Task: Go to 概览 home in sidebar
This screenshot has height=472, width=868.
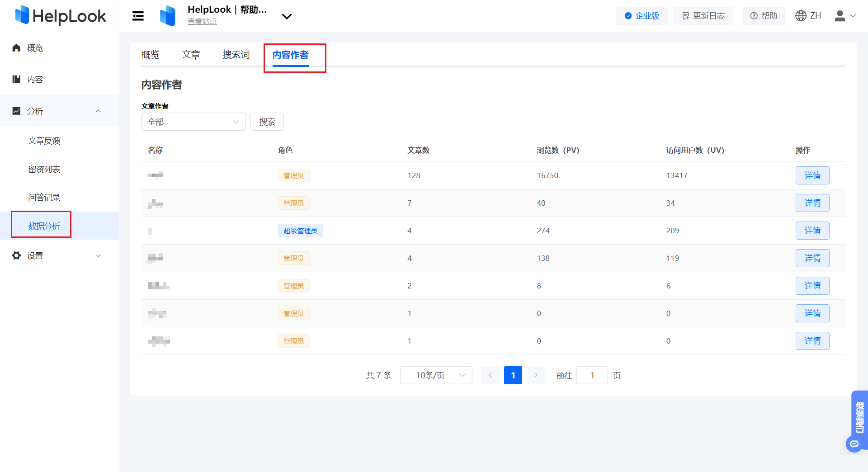Action: tap(35, 48)
